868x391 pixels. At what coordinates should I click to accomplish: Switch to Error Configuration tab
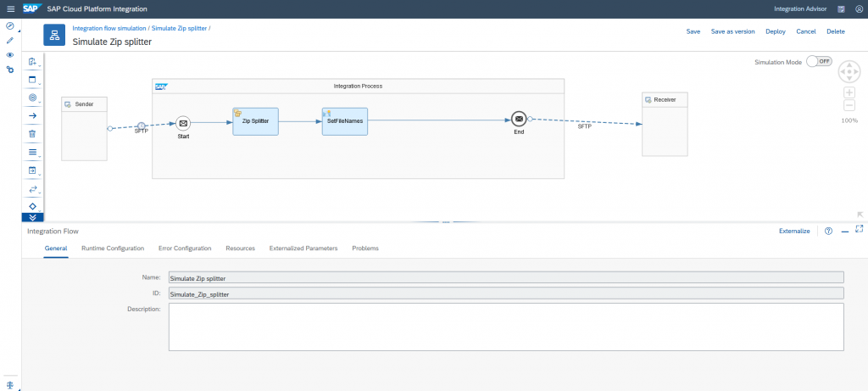click(185, 249)
